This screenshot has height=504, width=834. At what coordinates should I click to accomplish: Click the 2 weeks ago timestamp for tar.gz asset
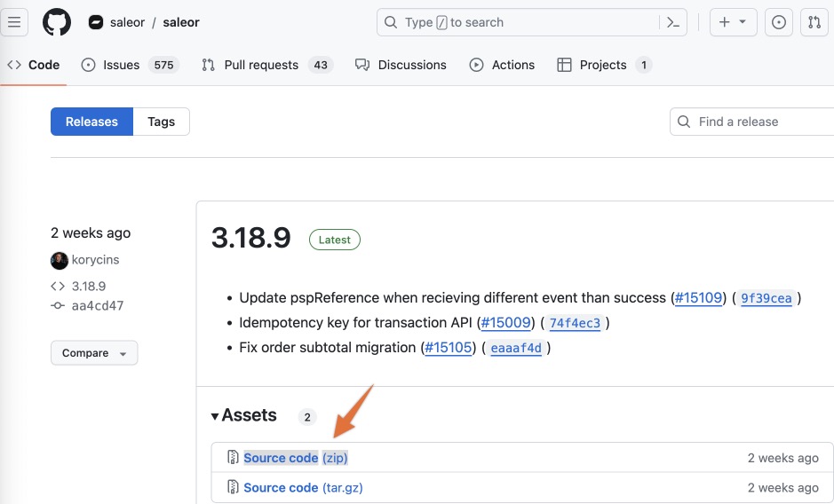point(783,487)
